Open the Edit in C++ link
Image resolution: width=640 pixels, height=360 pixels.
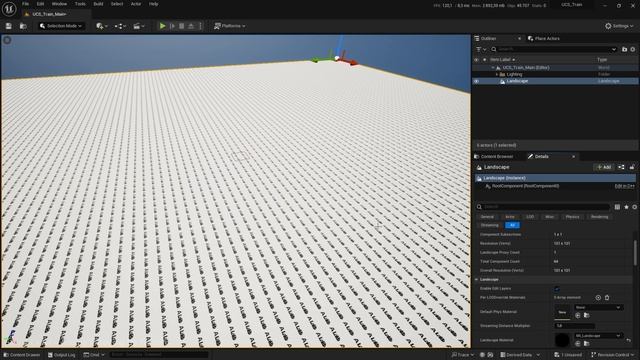[624, 186]
